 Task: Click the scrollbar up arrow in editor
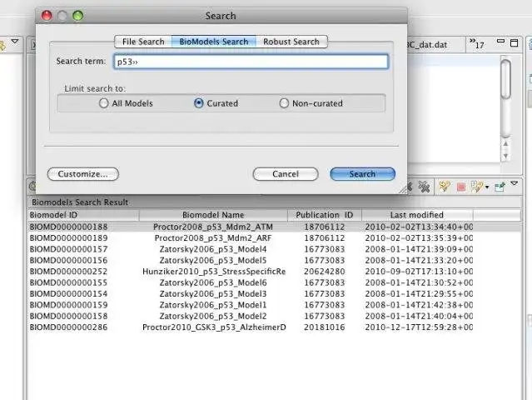pyautogui.click(x=505, y=143)
